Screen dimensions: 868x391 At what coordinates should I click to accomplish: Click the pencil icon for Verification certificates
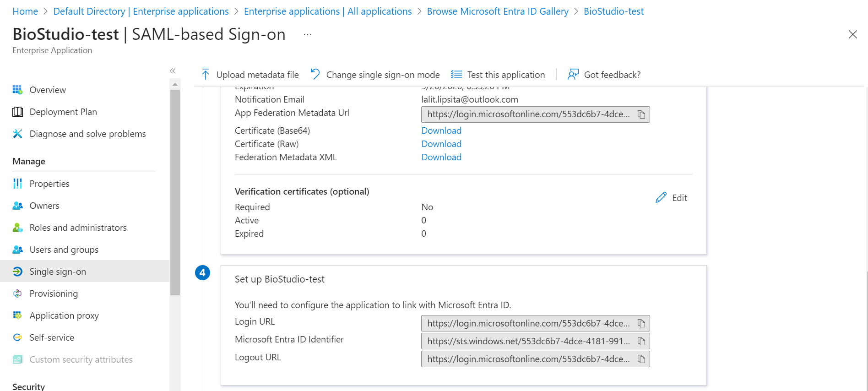(x=661, y=198)
